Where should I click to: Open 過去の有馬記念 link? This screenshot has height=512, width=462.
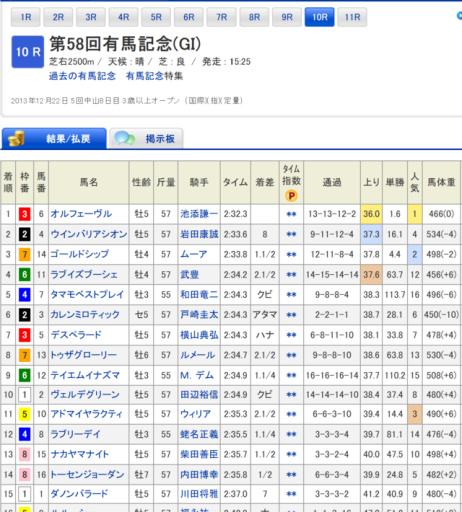pos(82,76)
